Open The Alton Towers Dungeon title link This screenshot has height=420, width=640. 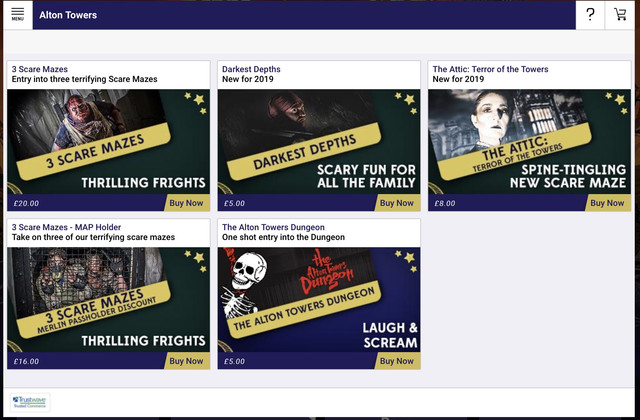coord(273,227)
